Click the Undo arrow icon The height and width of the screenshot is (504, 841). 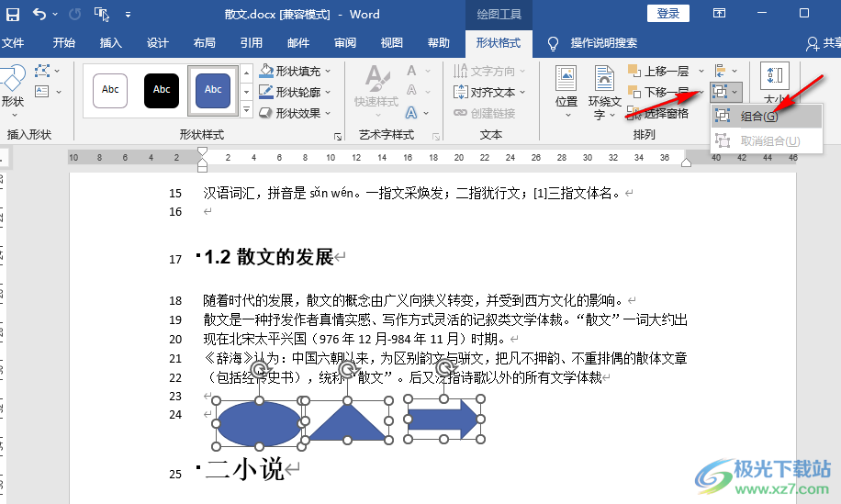[x=39, y=14]
